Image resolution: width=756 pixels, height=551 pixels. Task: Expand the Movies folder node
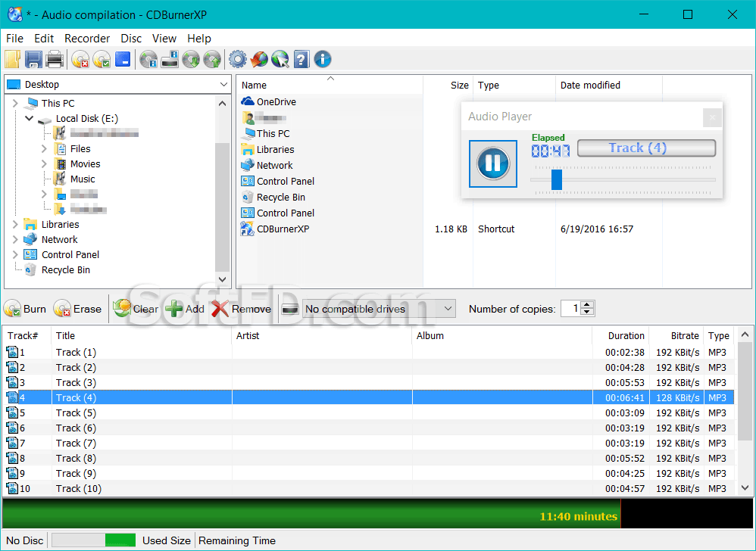point(44,163)
